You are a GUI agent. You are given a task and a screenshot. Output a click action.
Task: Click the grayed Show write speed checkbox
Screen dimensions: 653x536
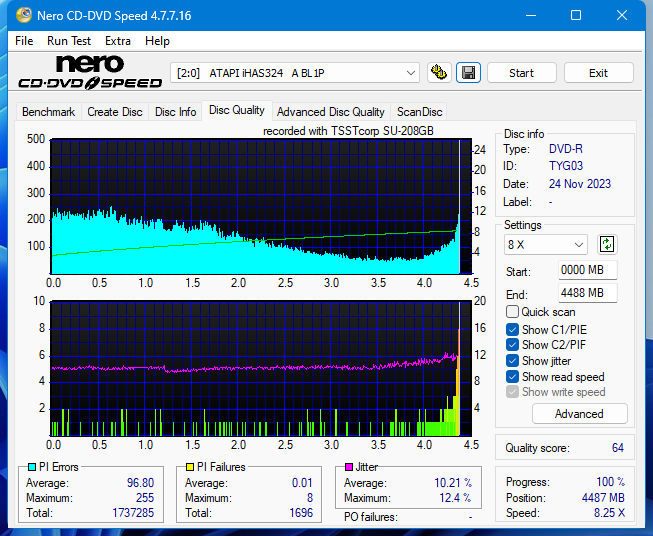[512, 392]
